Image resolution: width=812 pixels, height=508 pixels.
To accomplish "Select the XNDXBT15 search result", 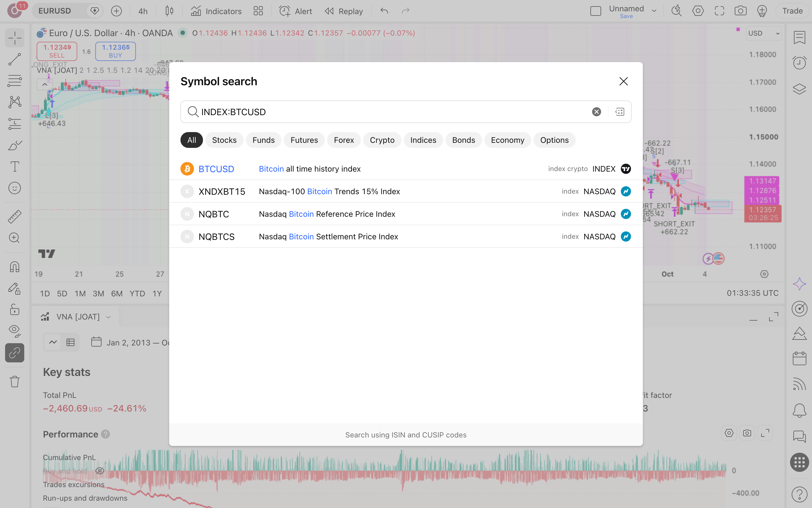I will (x=406, y=191).
